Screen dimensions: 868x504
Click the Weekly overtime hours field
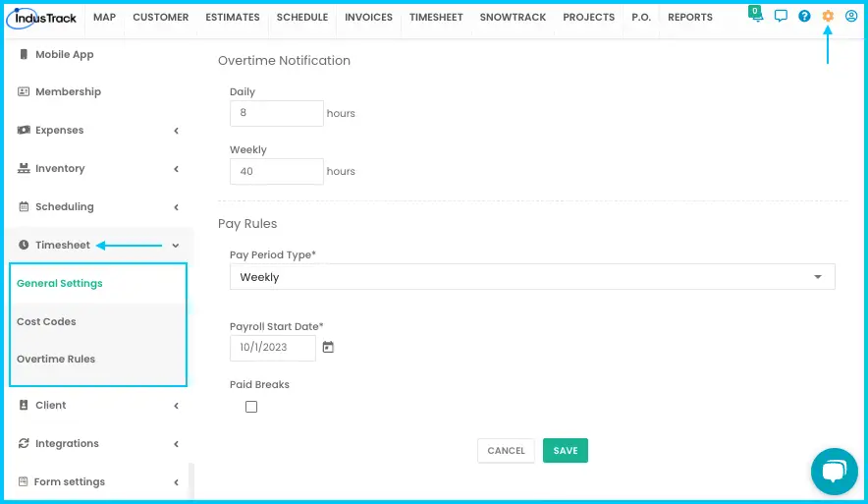pos(277,172)
